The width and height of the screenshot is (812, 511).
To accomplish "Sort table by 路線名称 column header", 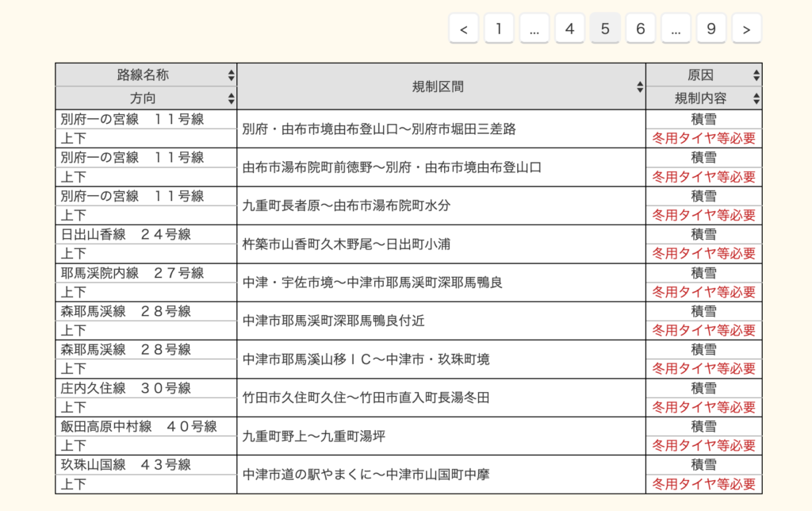I will [143, 75].
